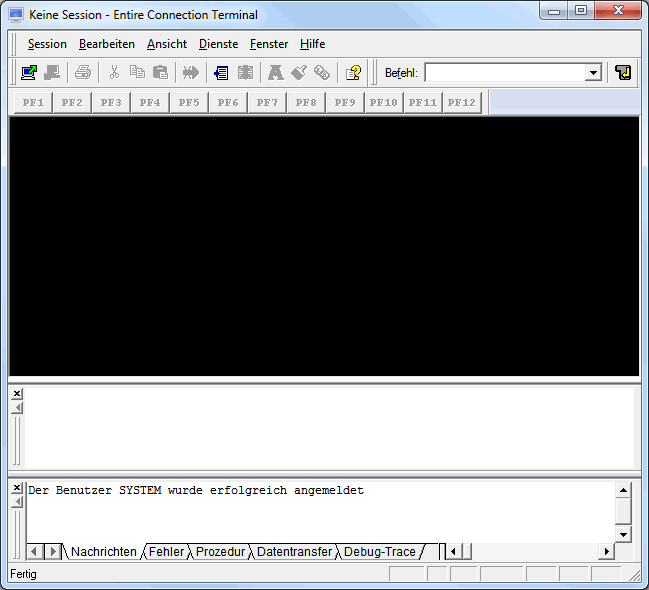Click the yellow icon right of Befehl
Screen dimensions: 649x590
tap(623, 72)
